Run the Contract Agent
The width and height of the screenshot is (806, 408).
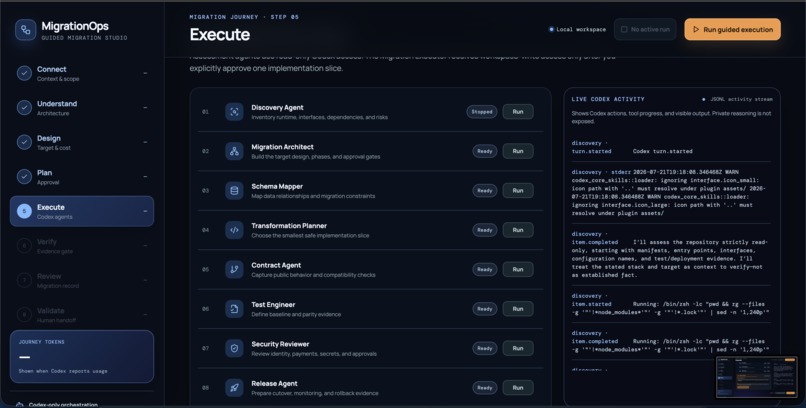tap(518, 269)
